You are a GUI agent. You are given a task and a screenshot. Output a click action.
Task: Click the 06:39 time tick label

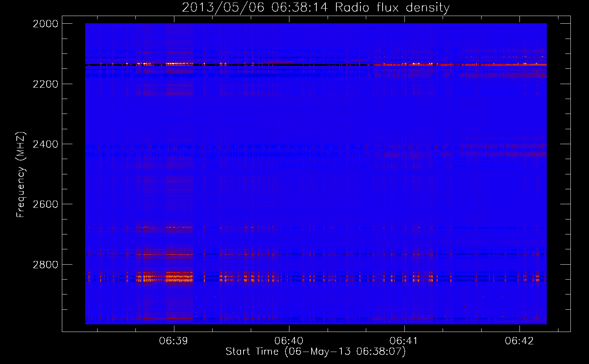coord(174,341)
